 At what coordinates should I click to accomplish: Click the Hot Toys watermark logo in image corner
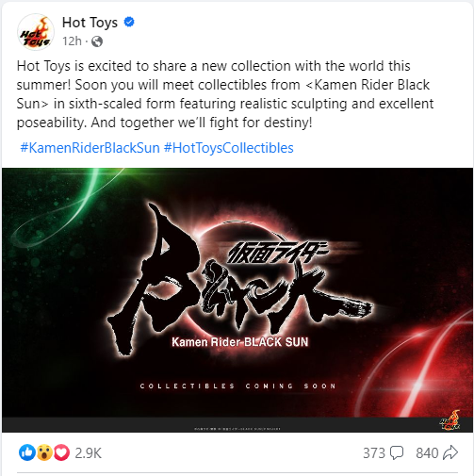point(450,420)
